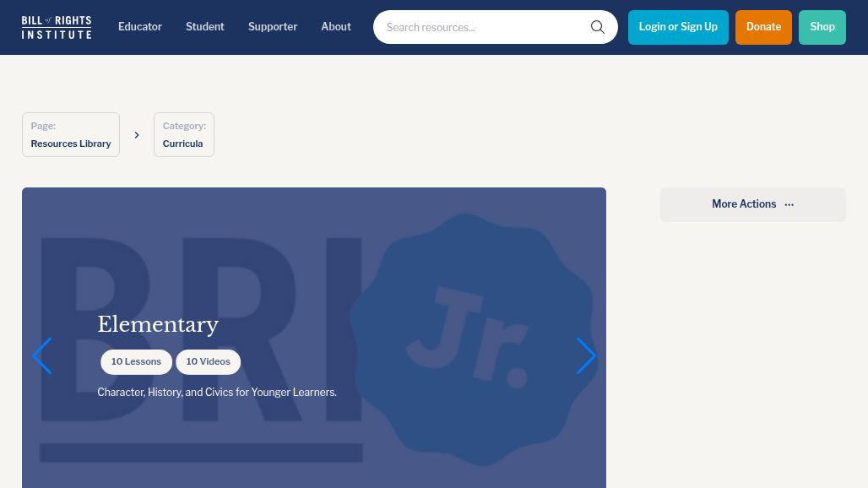Viewport: 868px width, 488px height.
Task: Toggle the Curricula category filter
Action: 183,134
